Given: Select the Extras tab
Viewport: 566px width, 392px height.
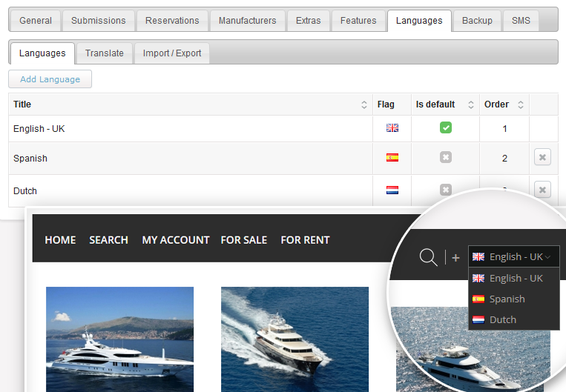Looking at the screenshot, I should tap(309, 21).
